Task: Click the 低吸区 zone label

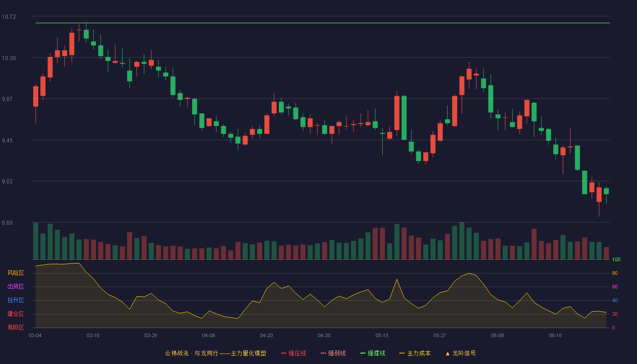Action: point(15,327)
